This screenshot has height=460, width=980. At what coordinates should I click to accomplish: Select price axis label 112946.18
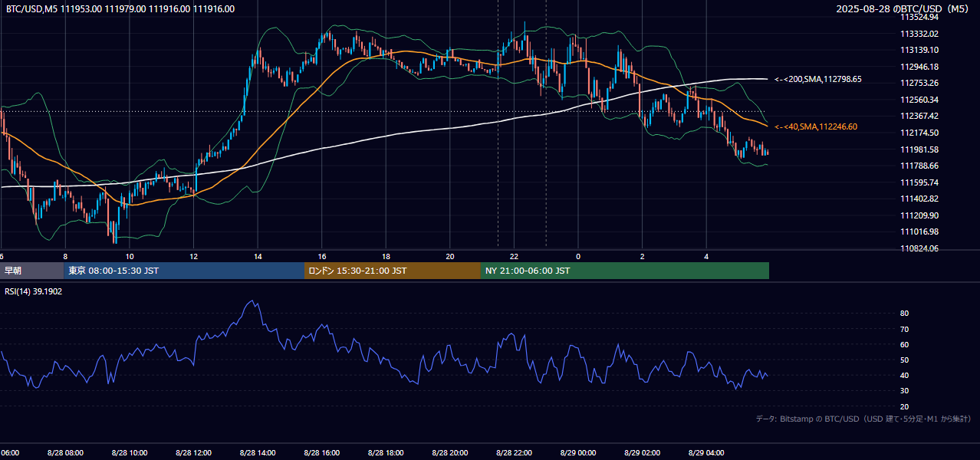[x=920, y=67]
